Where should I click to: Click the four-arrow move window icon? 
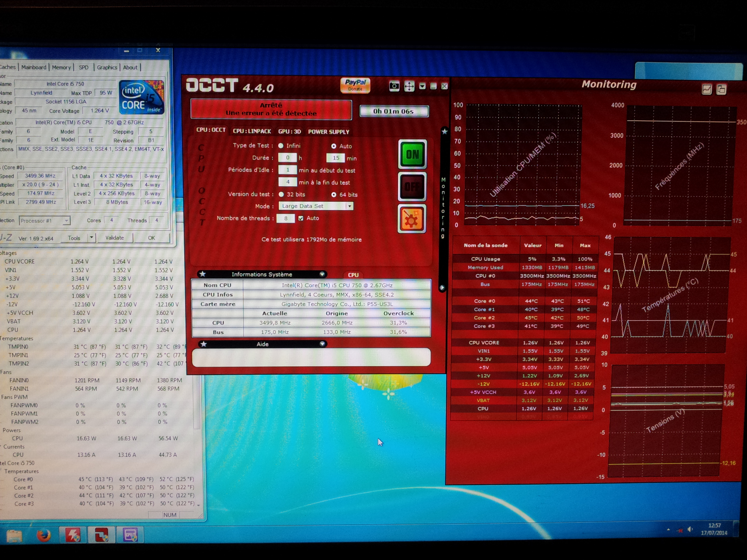(x=409, y=86)
